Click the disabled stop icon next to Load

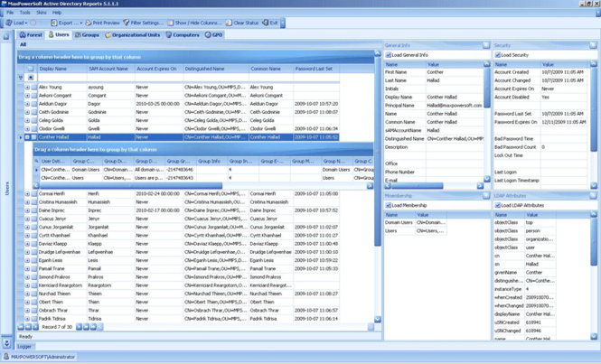coord(33,23)
